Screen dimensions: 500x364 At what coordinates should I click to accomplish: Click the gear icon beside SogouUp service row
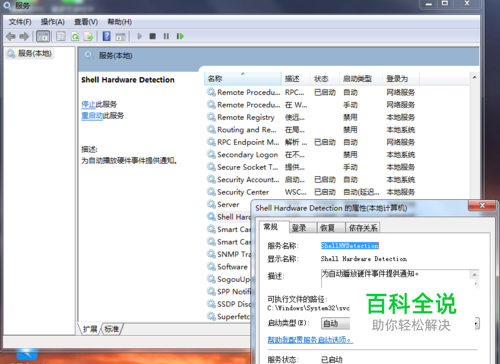click(x=211, y=279)
